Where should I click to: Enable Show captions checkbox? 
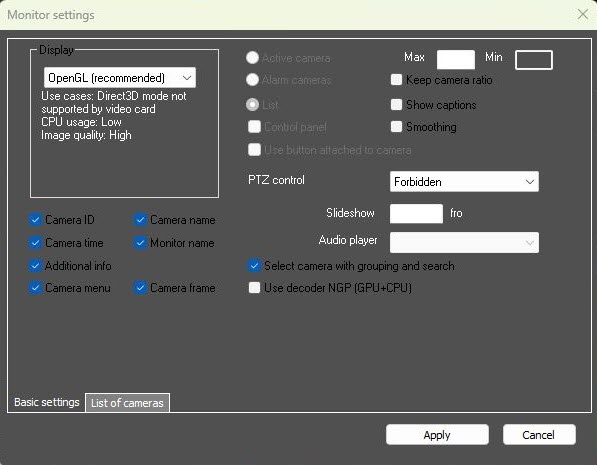tap(396, 105)
